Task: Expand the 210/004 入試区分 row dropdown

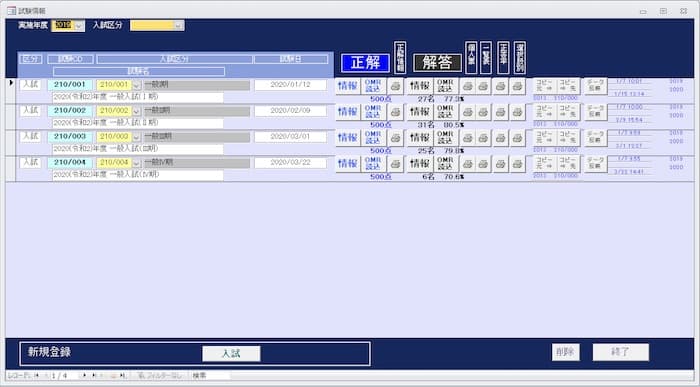Action: tap(137, 163)
